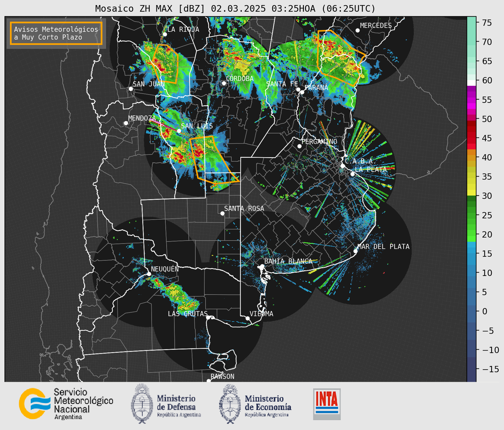Click the MENDOZA city label

(x=142, y=118)
